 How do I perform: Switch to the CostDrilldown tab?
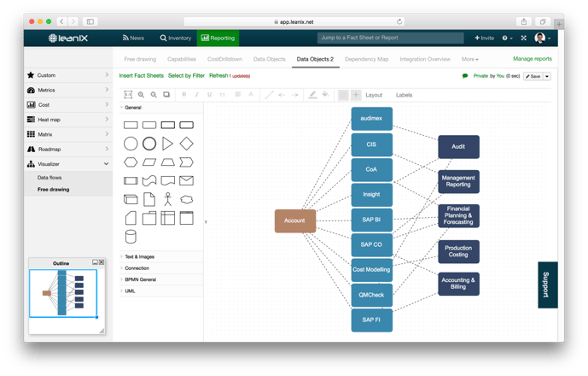click(224, 59)
